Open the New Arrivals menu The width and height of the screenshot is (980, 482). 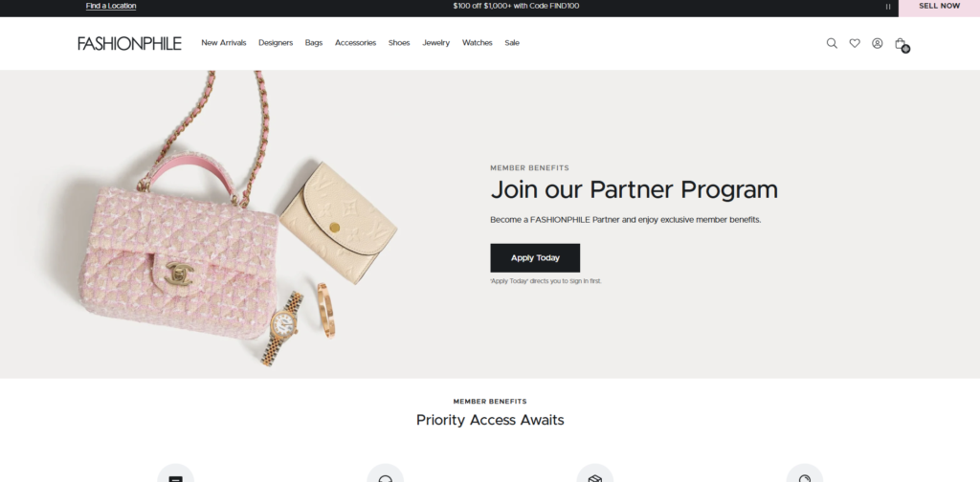(224, 43)
